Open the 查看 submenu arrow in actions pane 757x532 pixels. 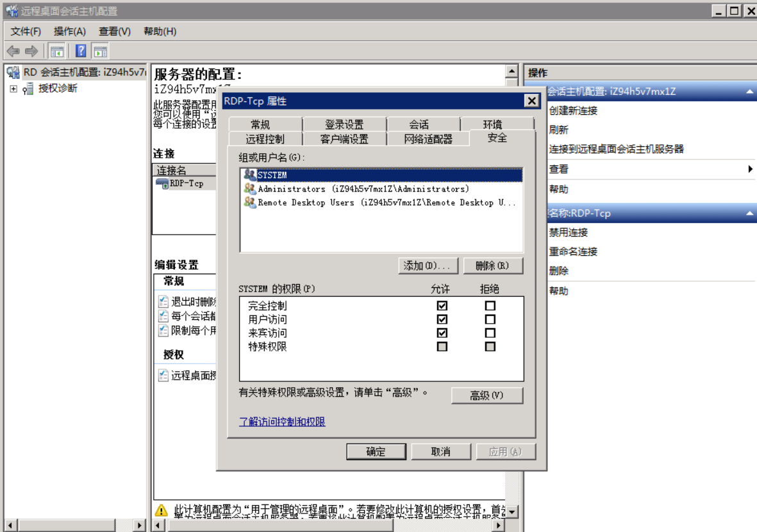tap(751, 169)
